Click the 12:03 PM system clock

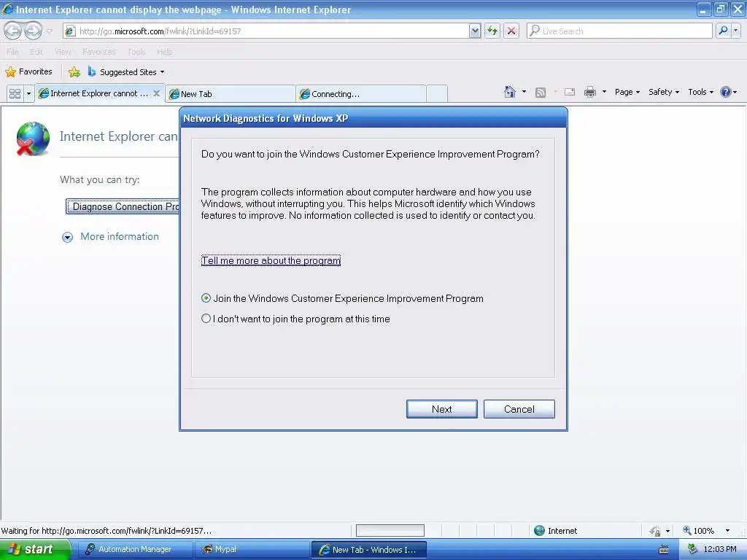coord(720,550)
